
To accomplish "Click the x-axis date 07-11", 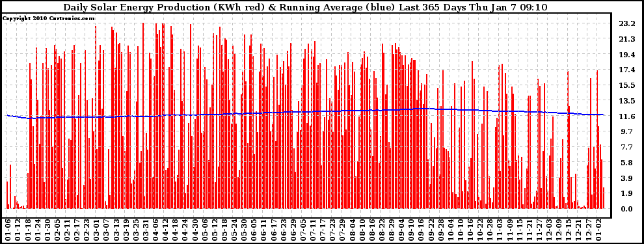I will coord(314,230).
